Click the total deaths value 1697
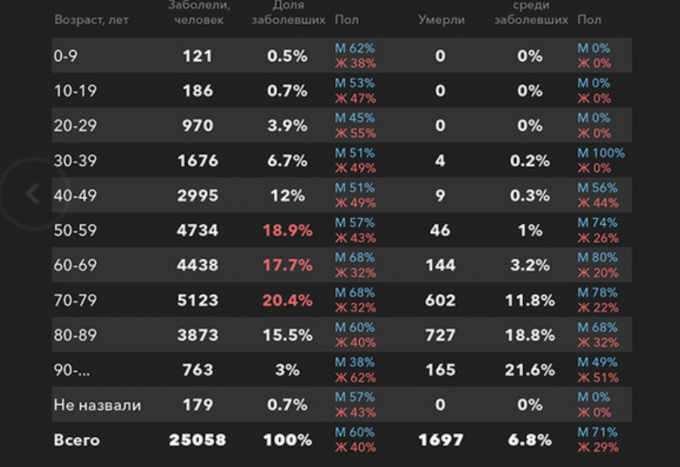680x467 pixels. tap(439, 439)
